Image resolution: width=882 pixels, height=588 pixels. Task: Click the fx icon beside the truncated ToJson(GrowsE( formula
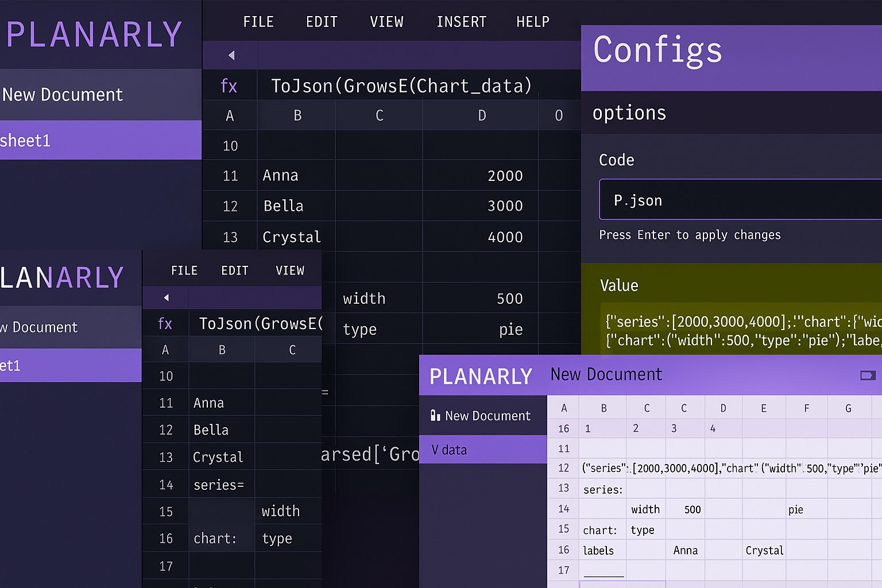165,324
